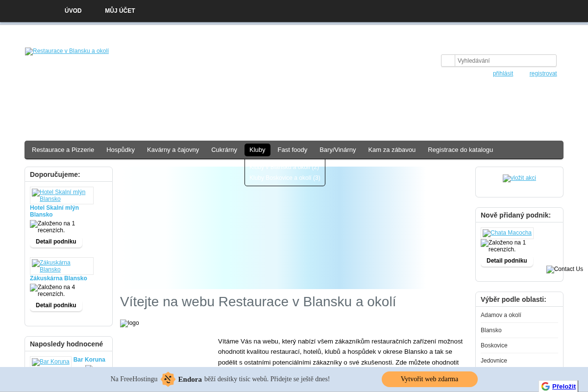
Task: Click the Zákuskárna Blansko thumbnail image
Action: coord(62,266)
